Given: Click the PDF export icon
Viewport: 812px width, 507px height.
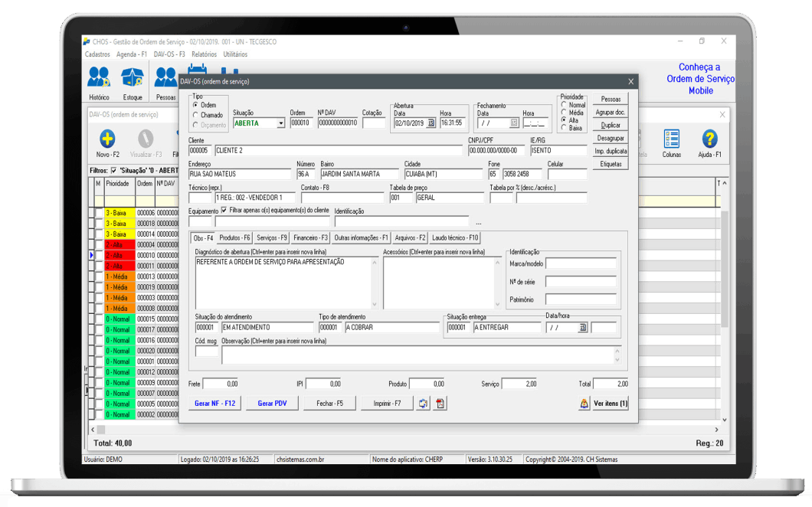Looking at the screenshot, I should tap(440, 403).
